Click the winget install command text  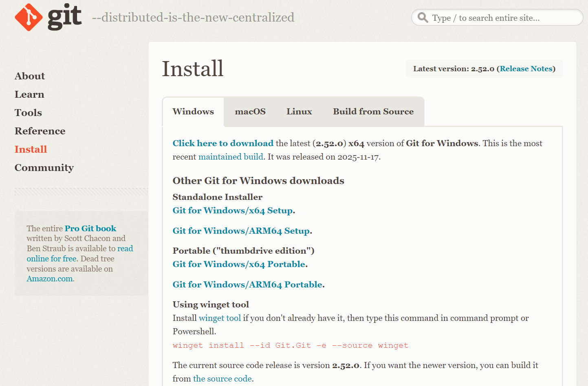[x=290, y=345]
